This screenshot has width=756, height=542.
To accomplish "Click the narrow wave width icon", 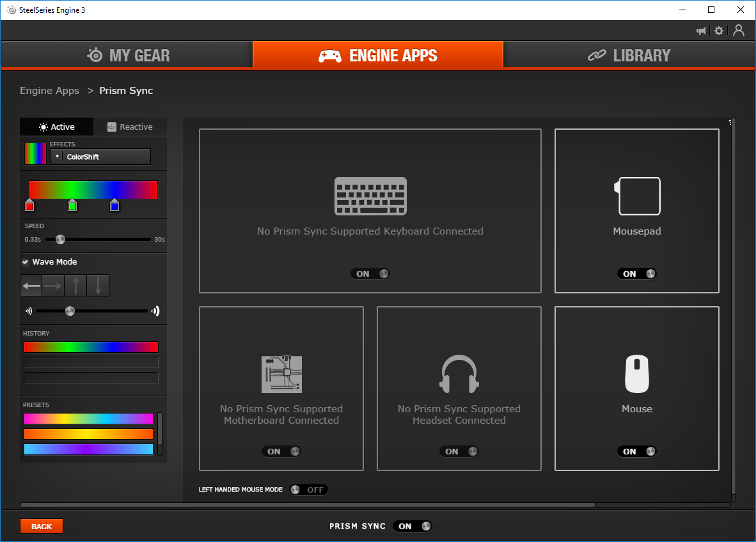I will tap(28, 311).
